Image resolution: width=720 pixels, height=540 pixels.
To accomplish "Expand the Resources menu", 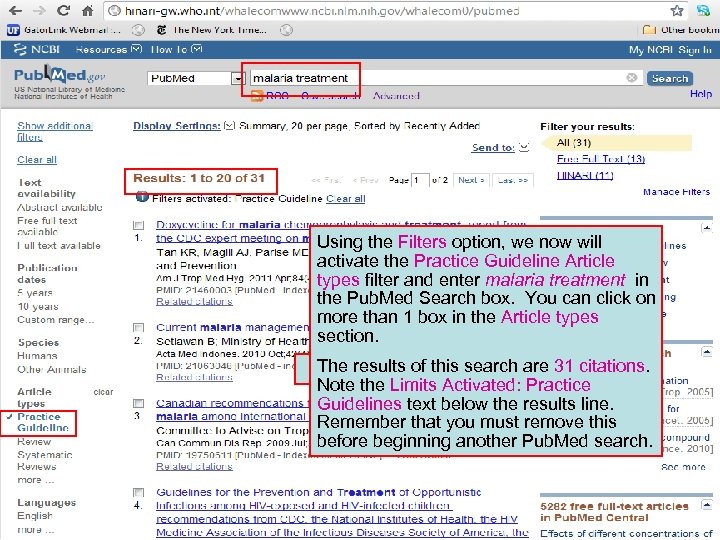I will click(x=109, y=49).
